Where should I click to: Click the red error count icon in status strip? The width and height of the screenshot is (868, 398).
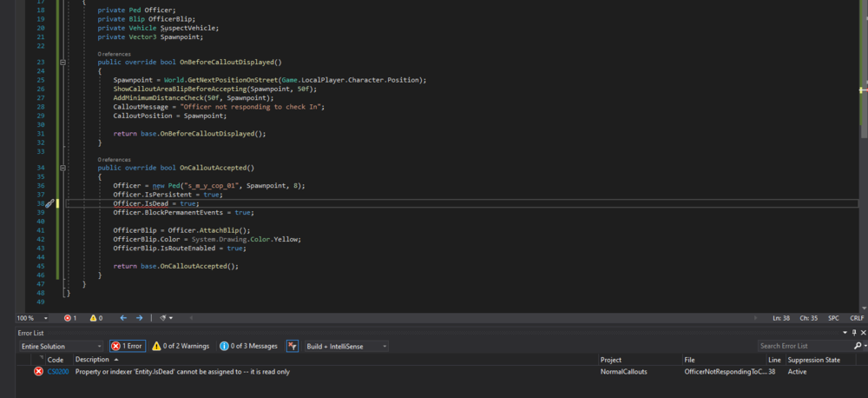click(x=68, y=318)
